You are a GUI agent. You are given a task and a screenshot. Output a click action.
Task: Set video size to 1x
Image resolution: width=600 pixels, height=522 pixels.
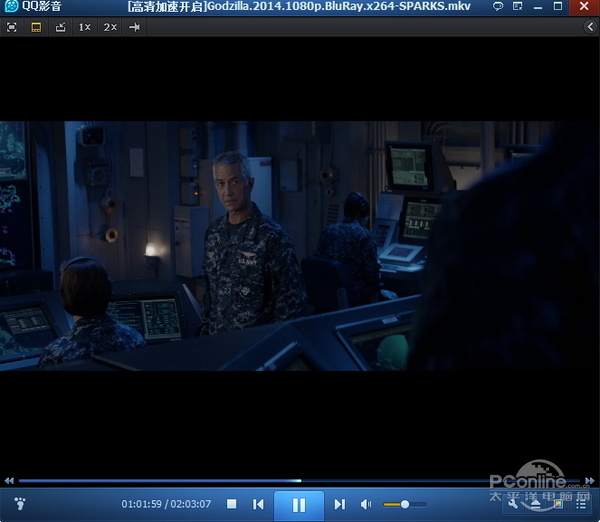[85, 27]
